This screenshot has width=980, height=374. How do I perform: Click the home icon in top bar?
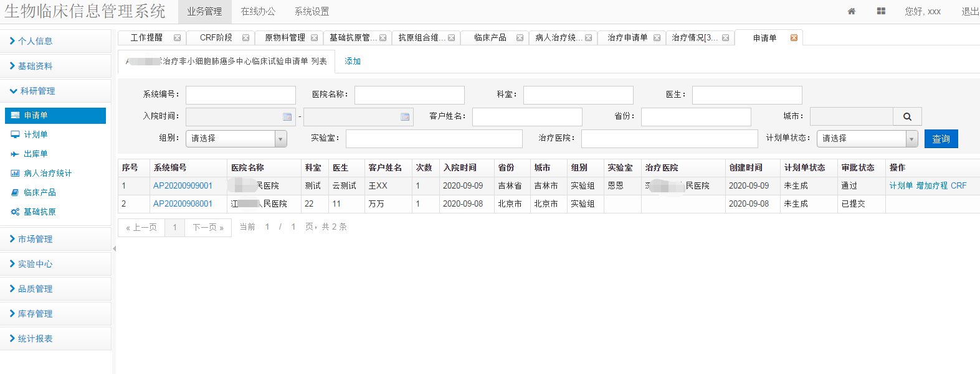click(851, 11)
